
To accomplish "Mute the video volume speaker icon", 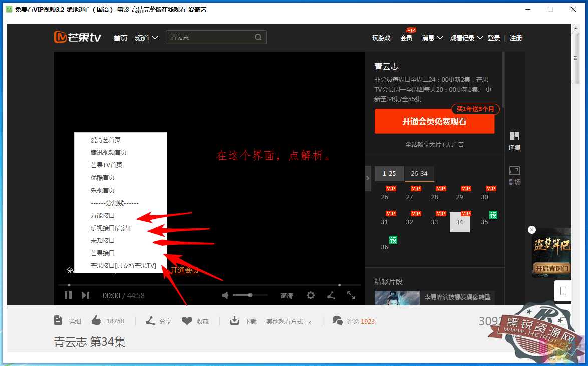I will coord(225,295).
